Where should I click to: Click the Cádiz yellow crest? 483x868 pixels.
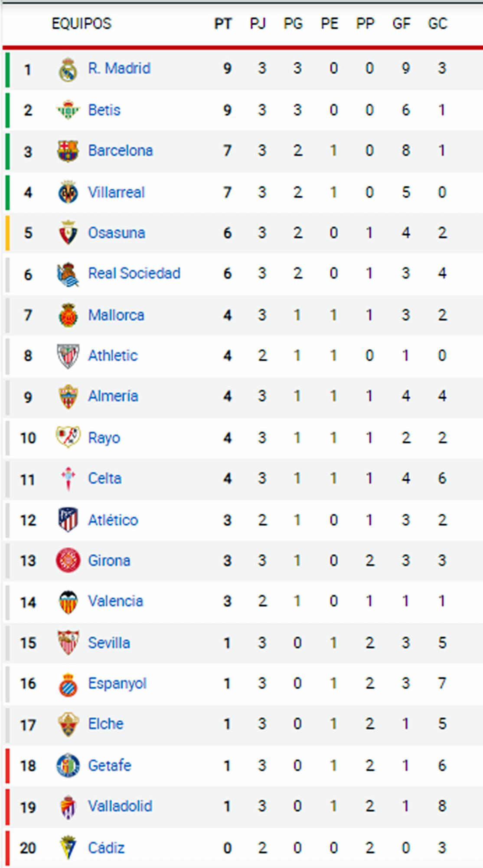[x=68, y=848]
